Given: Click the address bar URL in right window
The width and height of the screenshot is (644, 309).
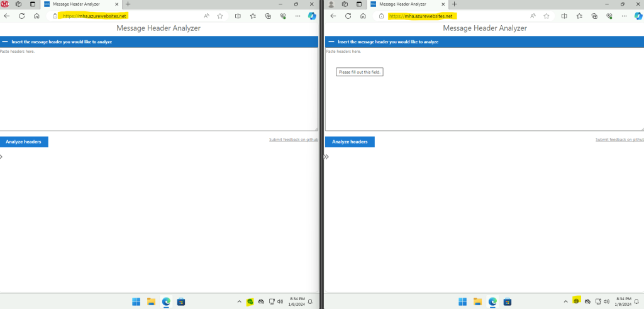Looking at the screenshot, I should tap(421, 16).
